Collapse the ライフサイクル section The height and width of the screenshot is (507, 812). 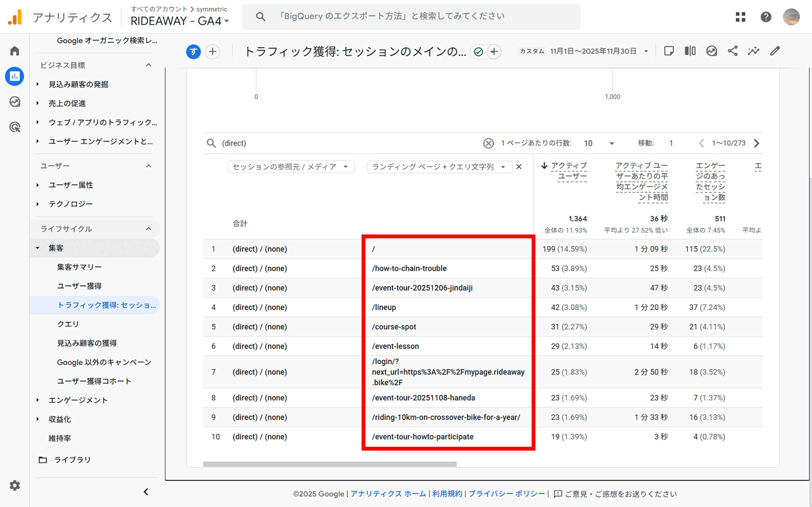click(149, 229)
